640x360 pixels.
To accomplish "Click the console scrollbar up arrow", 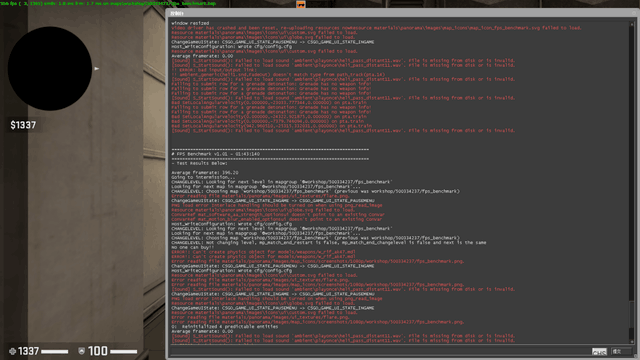I will coord(632,24).
